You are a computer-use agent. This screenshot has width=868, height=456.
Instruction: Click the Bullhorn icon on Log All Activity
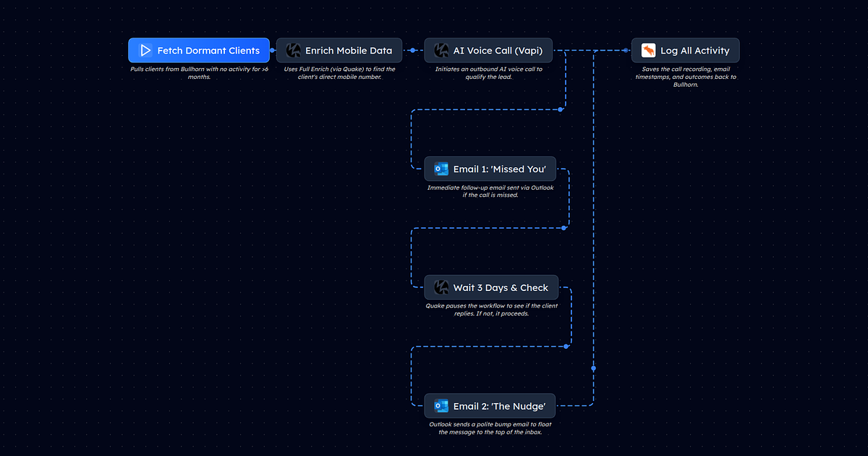coord(648,51)
